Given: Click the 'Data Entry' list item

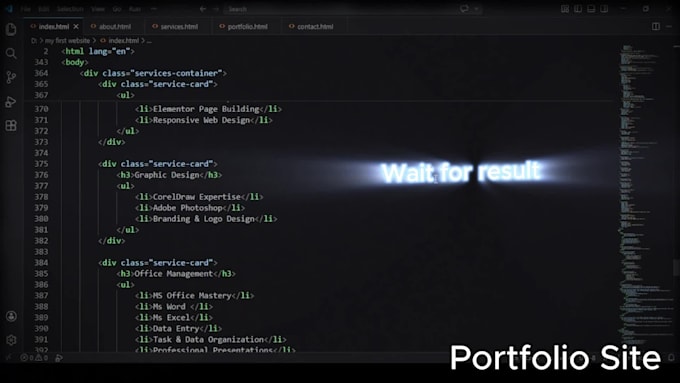Looking at the screenshot, I should click(176, 329).
